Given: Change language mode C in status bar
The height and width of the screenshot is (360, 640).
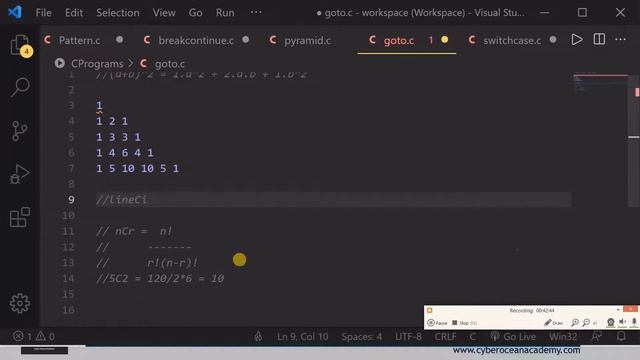Looking at the screenshot, I should (x=472, y=336).
